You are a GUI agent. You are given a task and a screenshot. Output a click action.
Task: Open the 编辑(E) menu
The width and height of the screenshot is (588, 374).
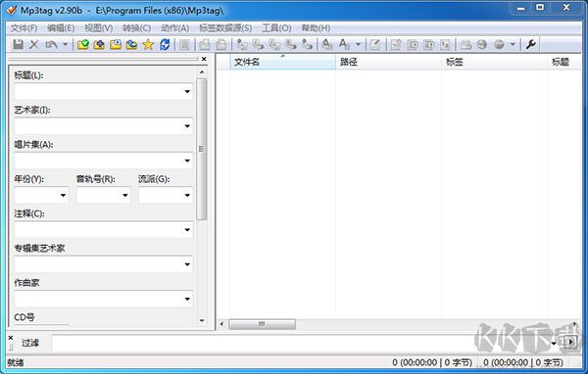[x=61, y=28]
